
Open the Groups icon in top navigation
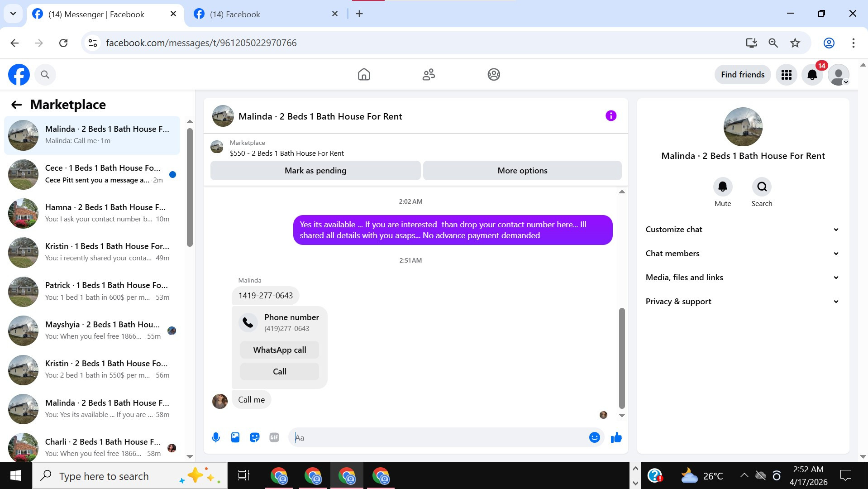pos(494,75)
